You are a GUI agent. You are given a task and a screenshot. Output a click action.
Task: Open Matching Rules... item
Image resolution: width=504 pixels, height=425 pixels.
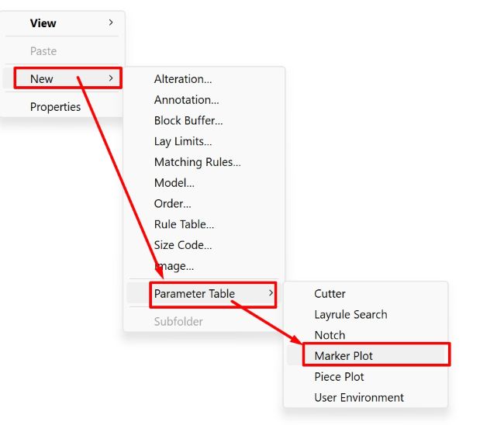pyautogui.click(x=197, y=162)
